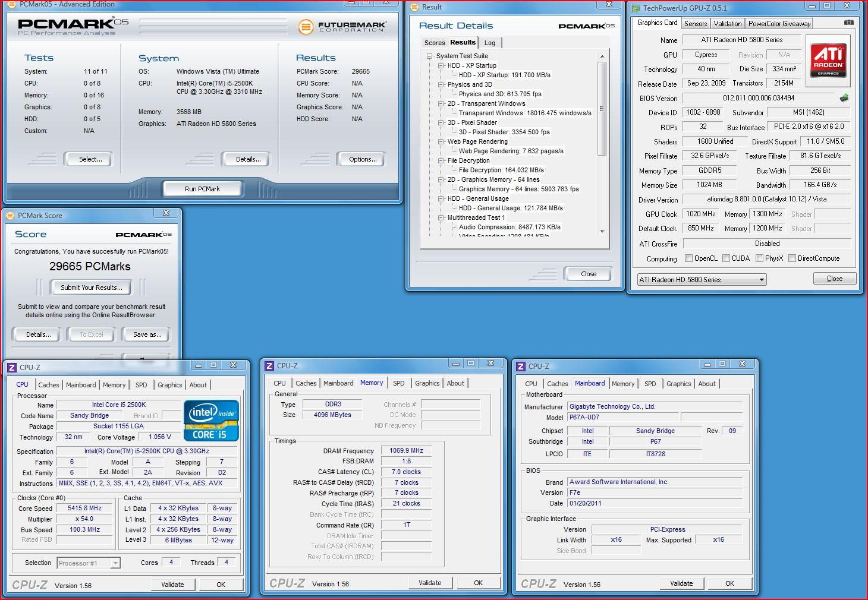Click Close button in Result window
Viewport: 868px width, 600px height.
tap(589, 274)
